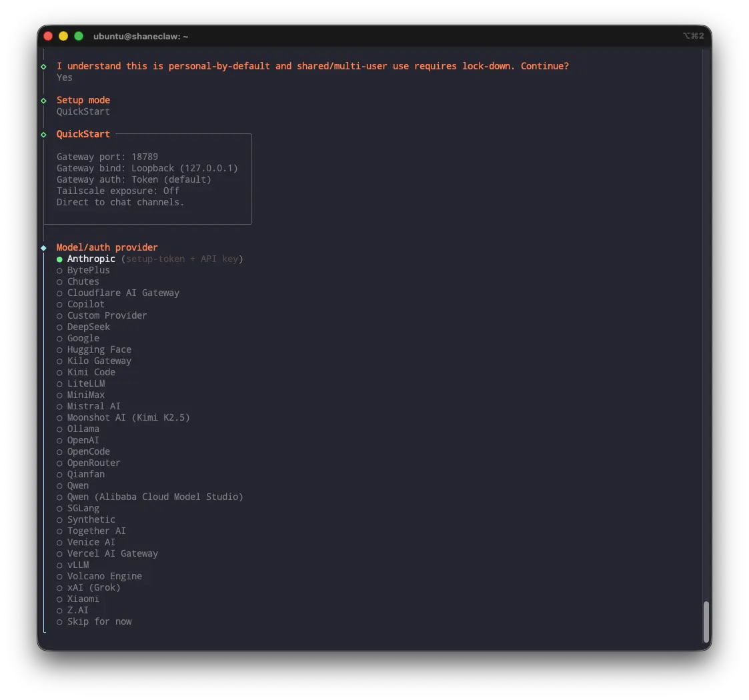Image resolution: width=749 pixels, height=700 pixels.
Task: Choose the OpenCode option
Action: point(83,452)
